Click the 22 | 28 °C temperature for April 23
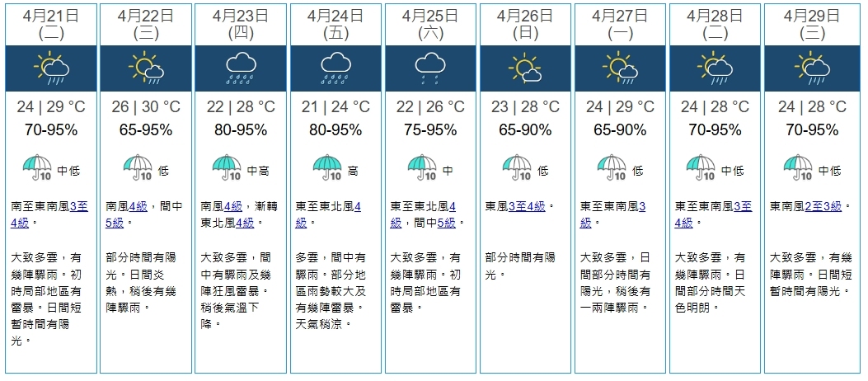Screen dimensions: 868x381 click(x=240, y=107)
